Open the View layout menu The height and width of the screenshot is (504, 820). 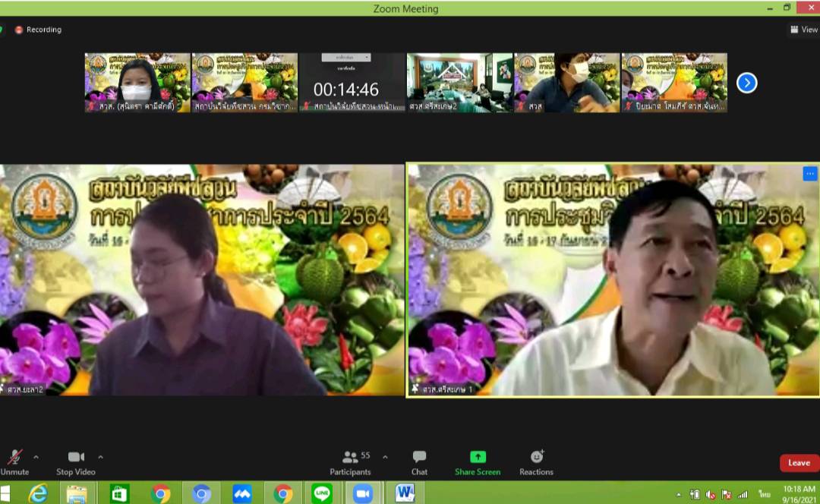[x=803, y=30]
